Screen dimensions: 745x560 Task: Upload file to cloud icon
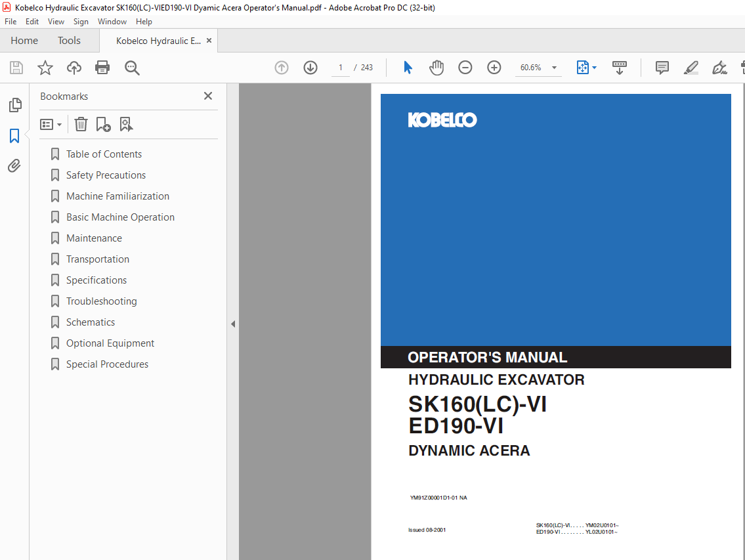74,68
